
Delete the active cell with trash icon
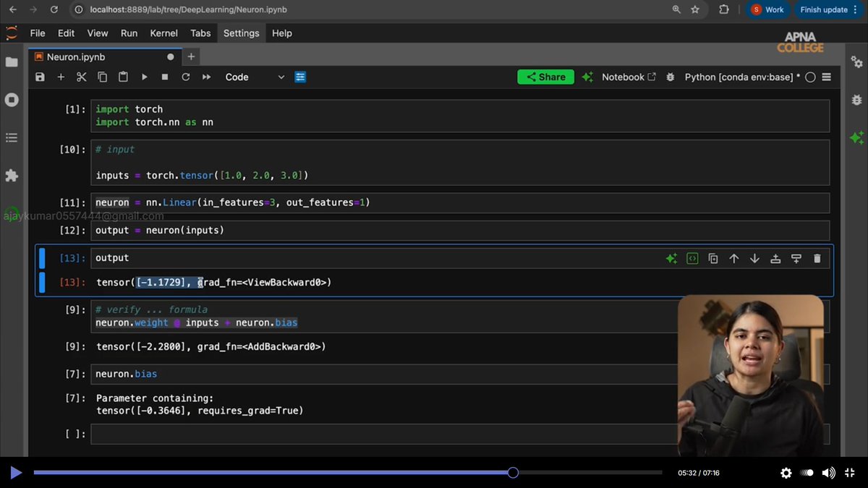tap(817, 258)
